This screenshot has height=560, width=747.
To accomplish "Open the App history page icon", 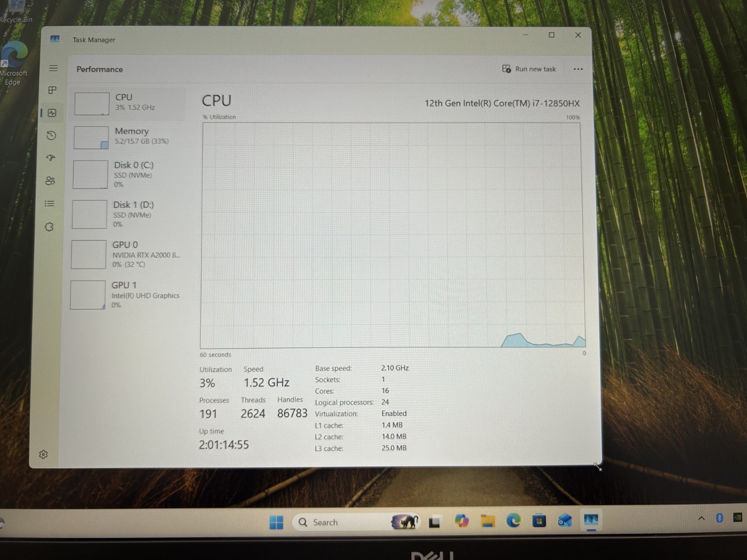I will point(51,135).
